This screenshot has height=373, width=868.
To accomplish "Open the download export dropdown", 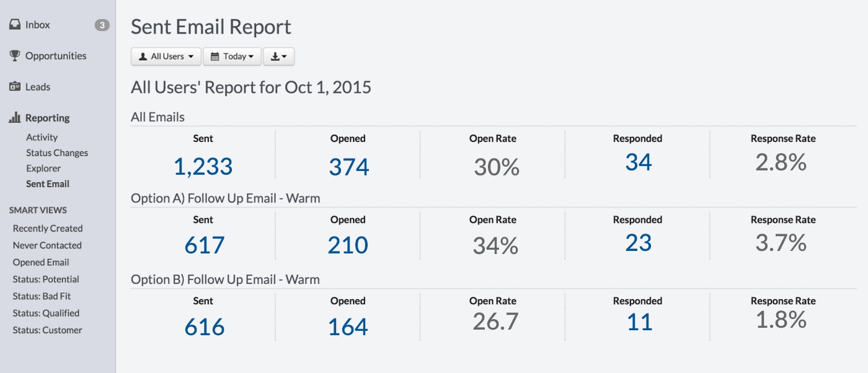I will 278,56.
